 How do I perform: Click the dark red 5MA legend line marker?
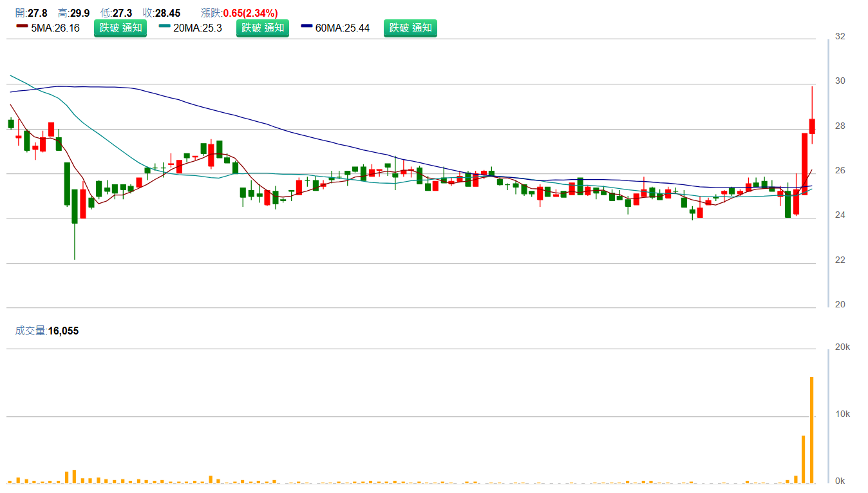click(22, 26)
